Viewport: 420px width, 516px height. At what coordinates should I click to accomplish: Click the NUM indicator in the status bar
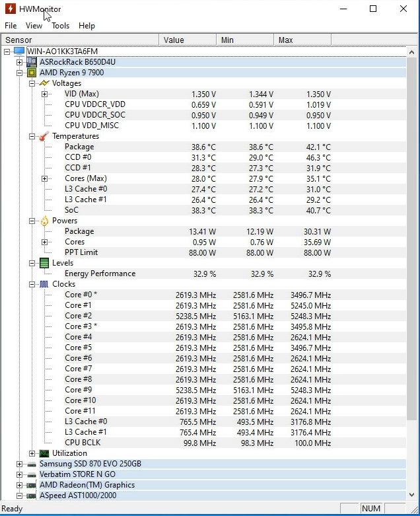(x=371, y=509)
